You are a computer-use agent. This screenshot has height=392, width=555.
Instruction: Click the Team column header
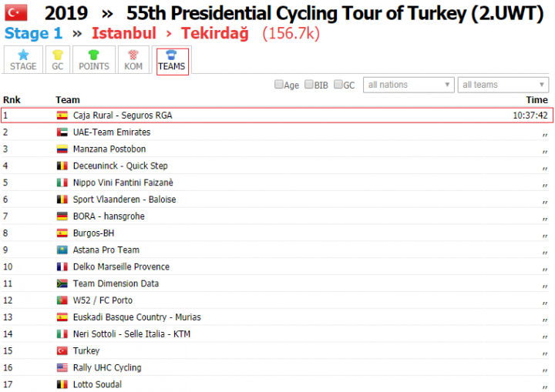coord(68,100)
